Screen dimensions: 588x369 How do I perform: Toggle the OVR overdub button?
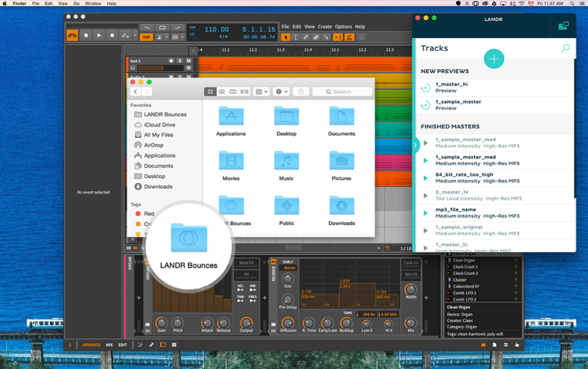click(146, 37)
